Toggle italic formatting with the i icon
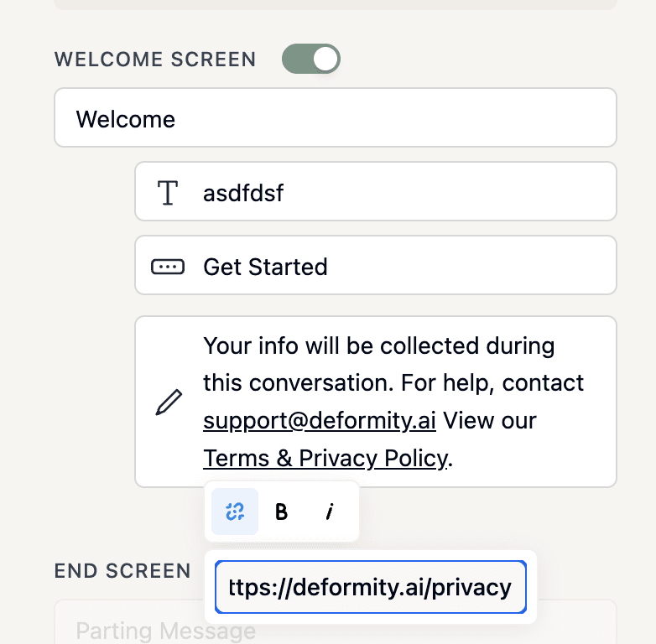This screenshot has height=644, width=656. pos(330,512)
